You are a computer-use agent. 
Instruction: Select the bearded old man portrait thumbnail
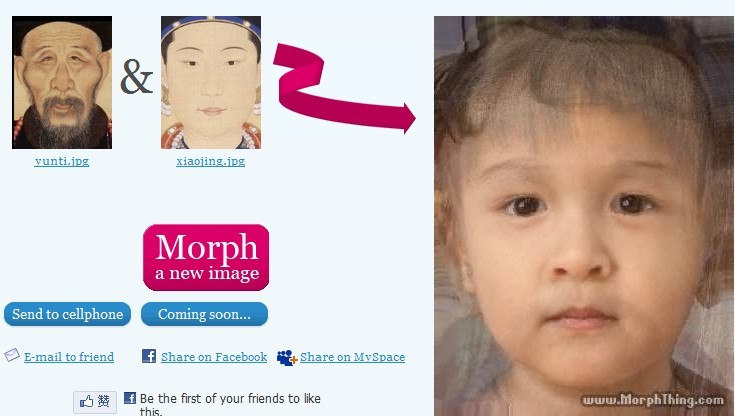pos(62,83)
